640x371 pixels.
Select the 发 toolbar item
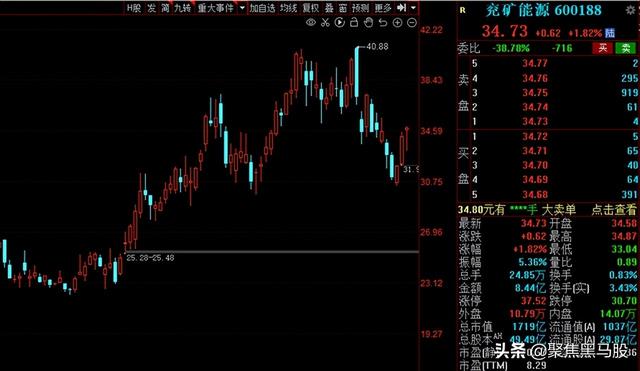click(x=151, y=8)
